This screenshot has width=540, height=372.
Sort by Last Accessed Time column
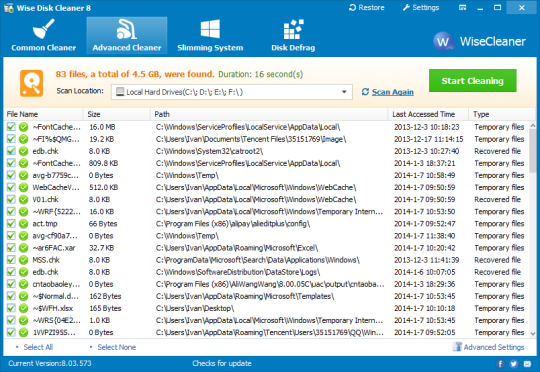[428, 114]
